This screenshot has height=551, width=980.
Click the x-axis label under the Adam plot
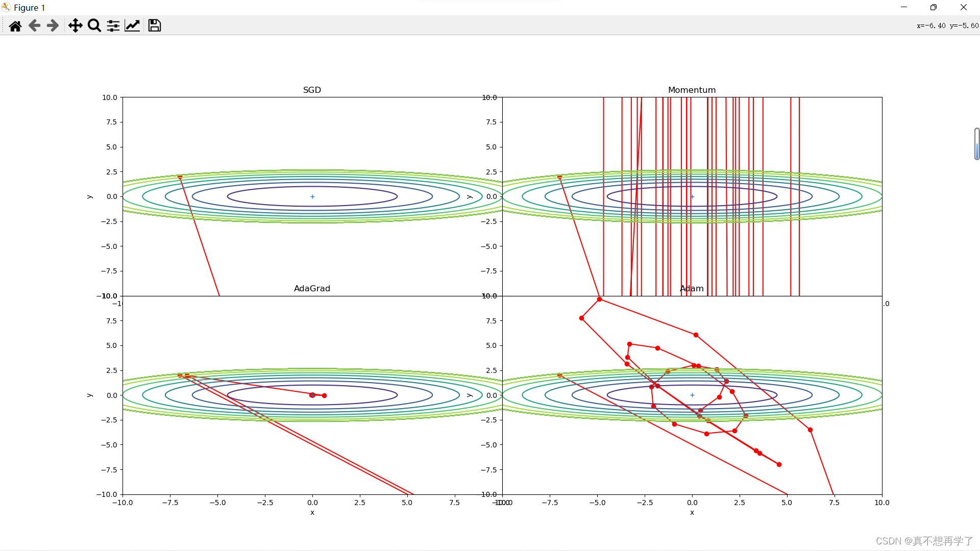click(692, 512)
